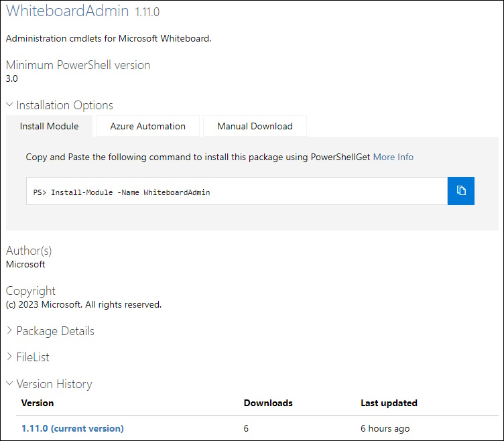Click the Version column header

(38, 403)
